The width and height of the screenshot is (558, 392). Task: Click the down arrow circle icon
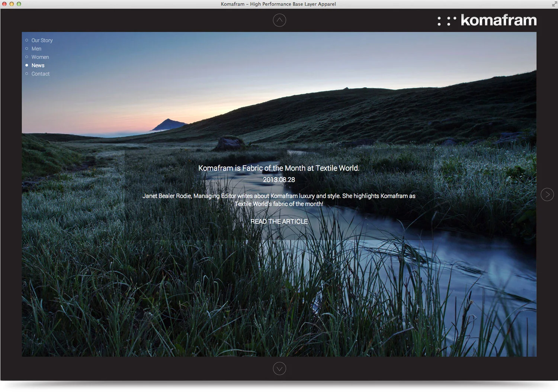[x=279, y=369]
